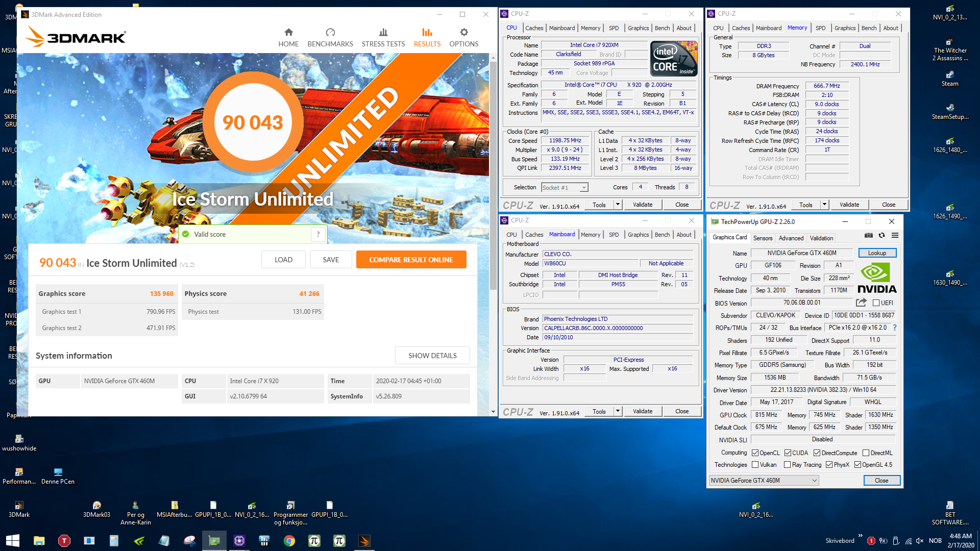Image resolution: width=980 pixels, height=551 pixels.
Task: Open the Advanced tab in GPU-Z
Action: coord(791,238)
